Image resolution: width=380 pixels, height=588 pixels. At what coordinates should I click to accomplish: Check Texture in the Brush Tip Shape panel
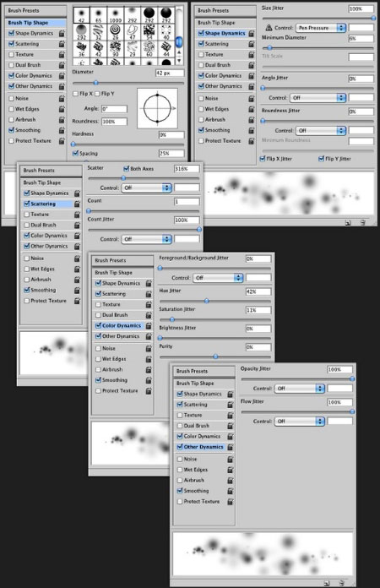(x=11, y=55)
